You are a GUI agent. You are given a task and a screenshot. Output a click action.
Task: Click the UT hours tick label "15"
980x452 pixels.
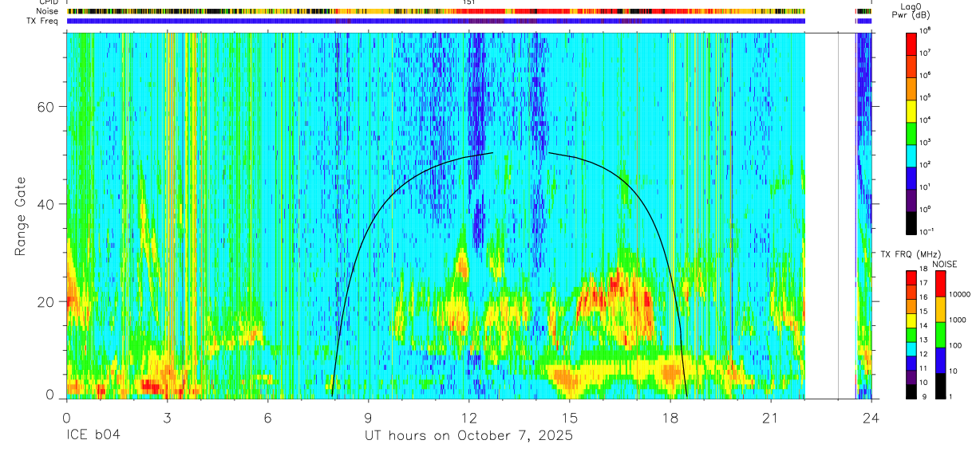point(570,418)
